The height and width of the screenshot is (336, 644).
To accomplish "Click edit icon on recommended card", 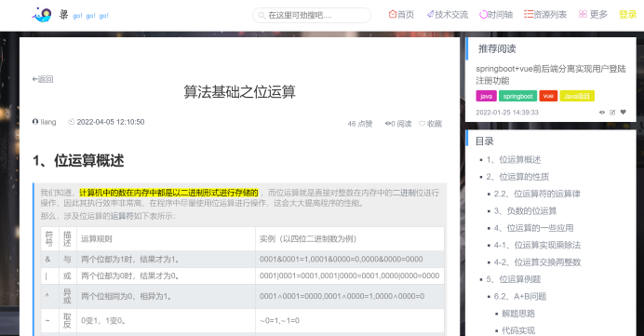I will tap(612, 112).
